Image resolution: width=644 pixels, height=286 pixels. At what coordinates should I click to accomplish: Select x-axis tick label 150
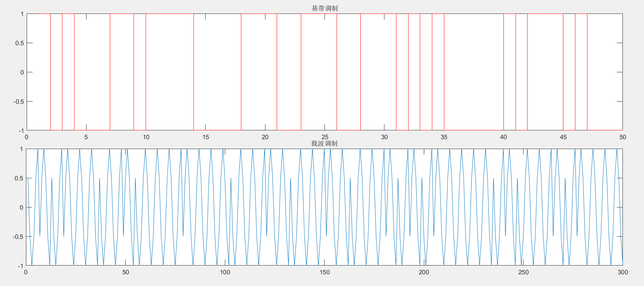click(x=325, y=272)
